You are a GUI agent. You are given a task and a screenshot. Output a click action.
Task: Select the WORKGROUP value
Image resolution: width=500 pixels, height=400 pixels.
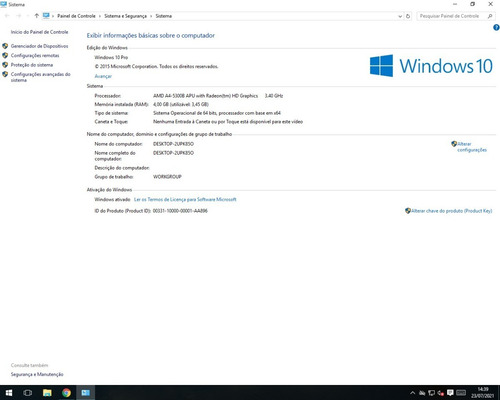pos(167,177)
